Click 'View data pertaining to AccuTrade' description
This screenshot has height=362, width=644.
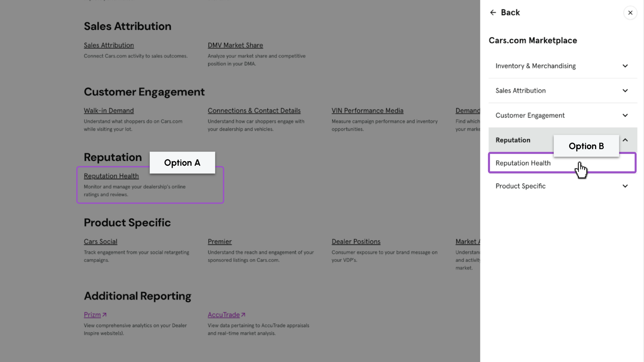point(258,329)
